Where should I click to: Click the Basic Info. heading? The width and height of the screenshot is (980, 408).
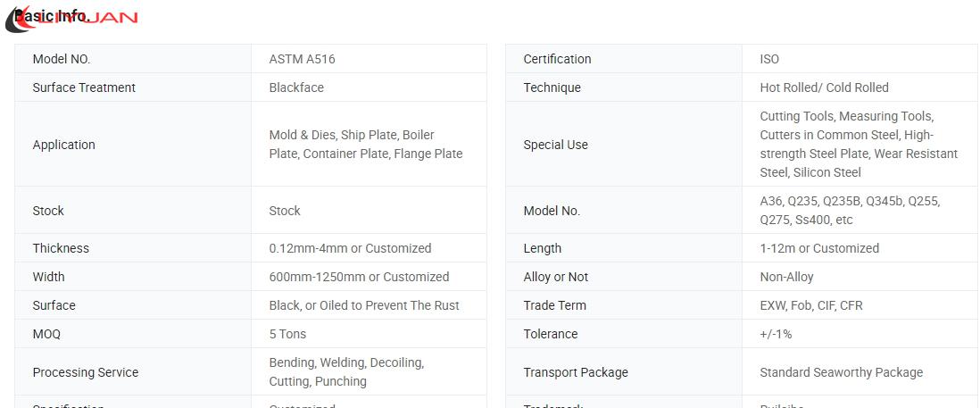click(52, 15)
